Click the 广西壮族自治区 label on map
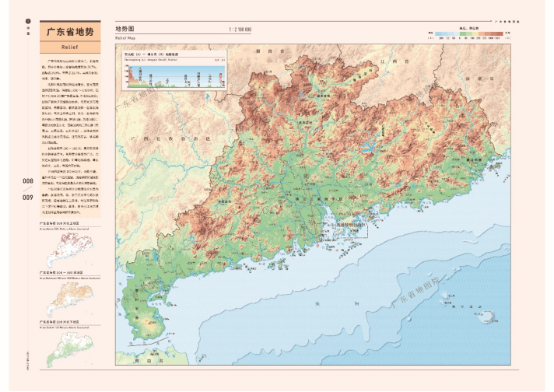The height and width of the screenshot is (392, 554). [170, 138]
